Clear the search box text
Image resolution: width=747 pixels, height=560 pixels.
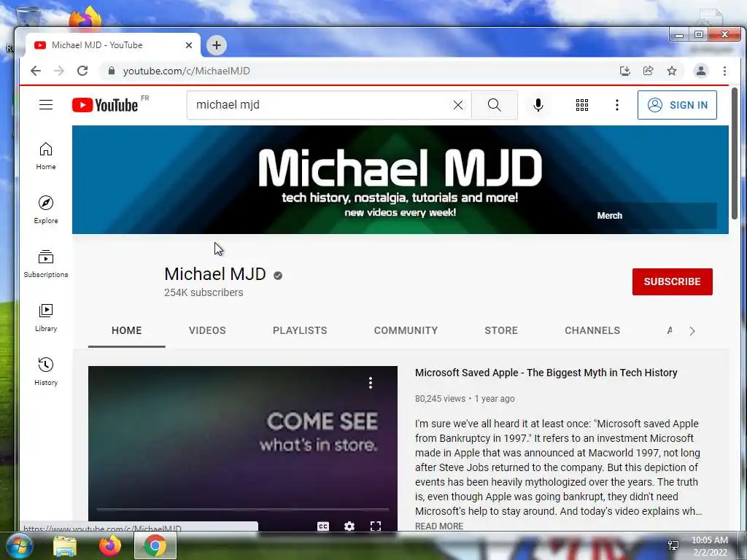coord(458,105)
